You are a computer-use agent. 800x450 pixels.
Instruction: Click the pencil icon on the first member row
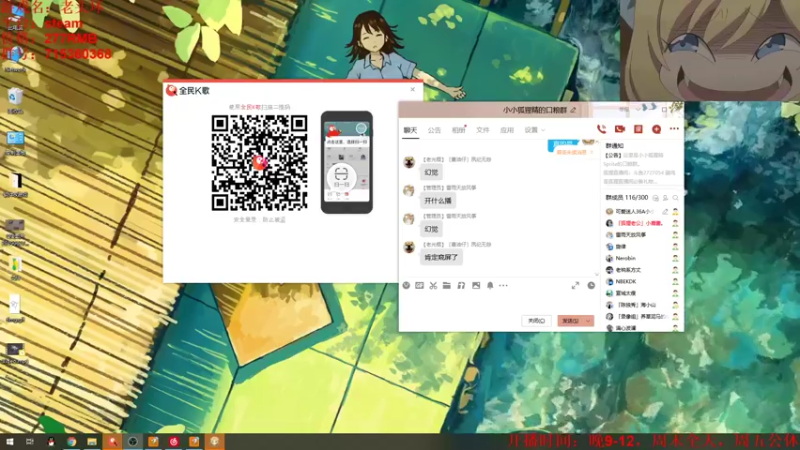click(x=665, y=211)
